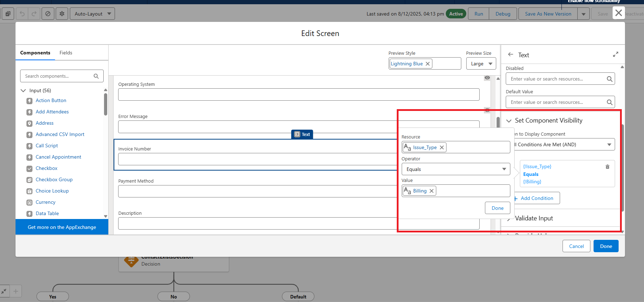Expand the properties panel with the expand icon
Screen dimensions: 644x302
615,54
